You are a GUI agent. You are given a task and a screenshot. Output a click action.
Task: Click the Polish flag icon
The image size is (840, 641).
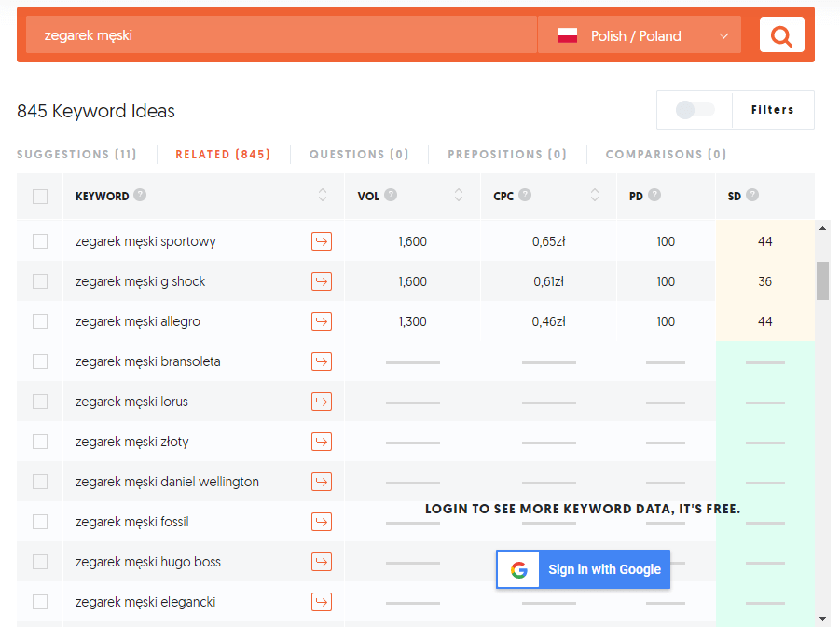570,34
